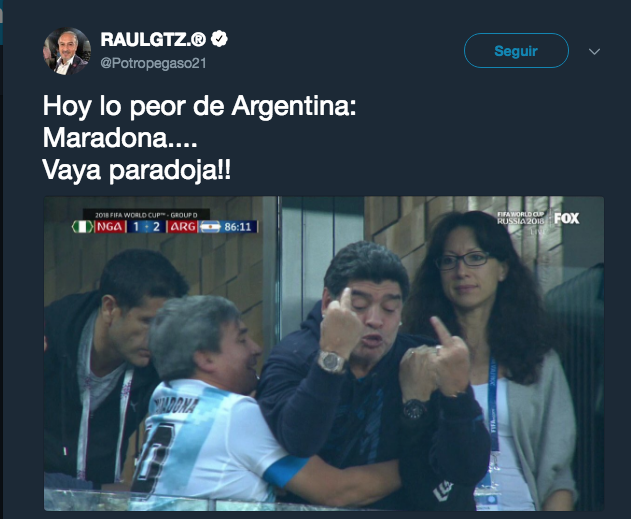Screen dimensions: 631x519
Task: Click the 'Vaya paradoja!!' line of the tweet
Action: [x=137, y=170]
